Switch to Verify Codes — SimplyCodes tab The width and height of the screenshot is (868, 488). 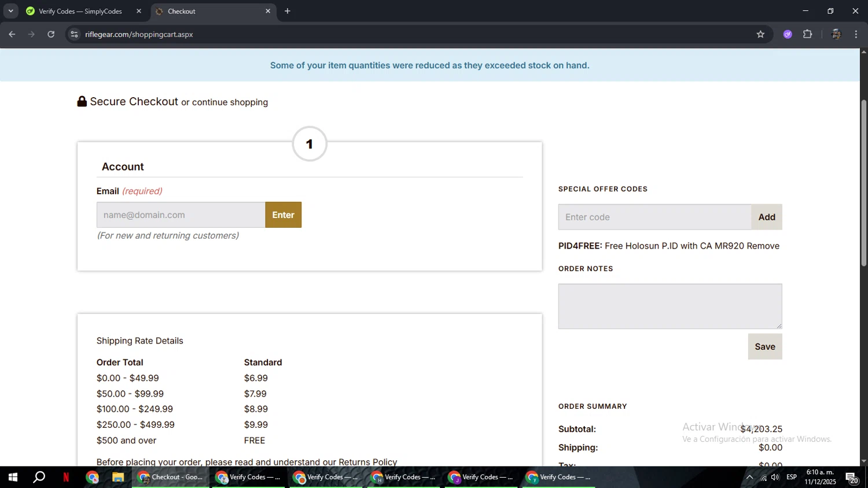click(80, 11)
